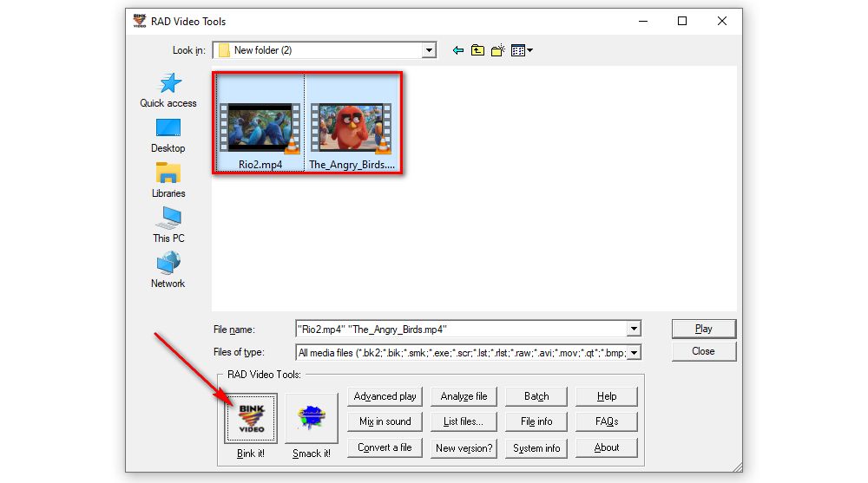Expand the Look in folder dropdown

[429, 50]
